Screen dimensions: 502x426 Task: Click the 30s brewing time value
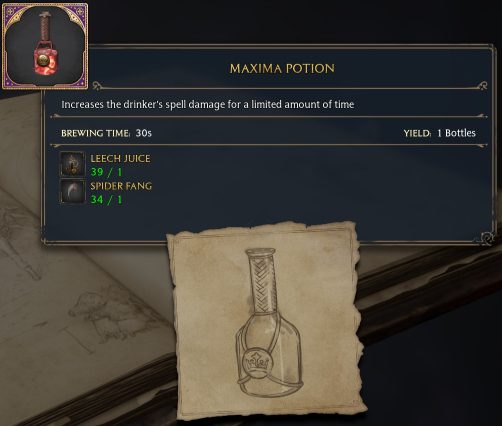(x=144, y=133)
